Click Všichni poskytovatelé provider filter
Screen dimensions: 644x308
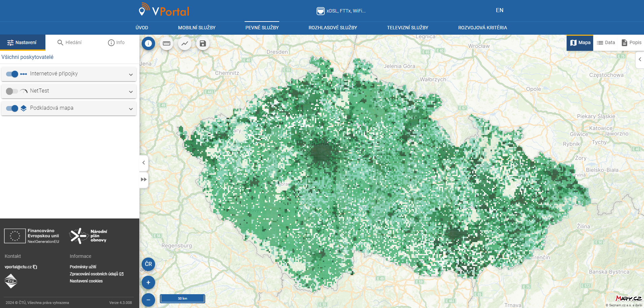click(27, 57)
